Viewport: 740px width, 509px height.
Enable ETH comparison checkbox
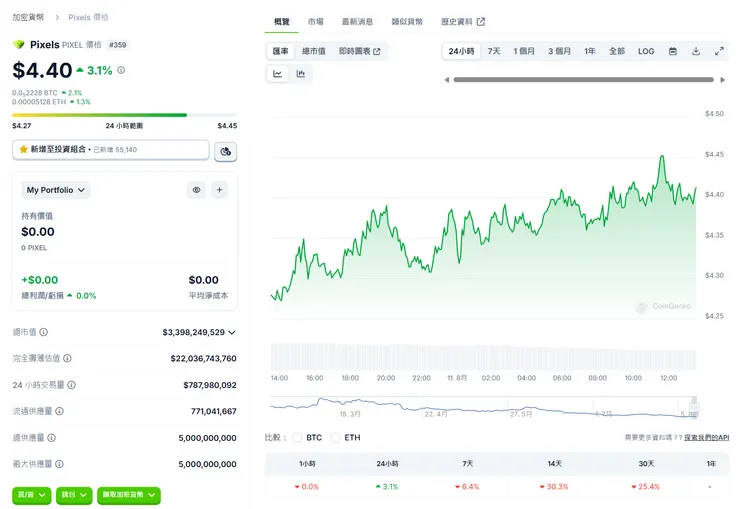click(336, 438)
